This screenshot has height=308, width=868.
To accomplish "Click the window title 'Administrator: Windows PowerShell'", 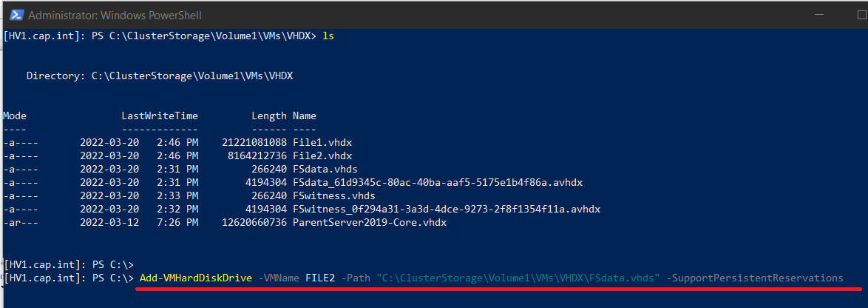I will [x=115, y=16].
